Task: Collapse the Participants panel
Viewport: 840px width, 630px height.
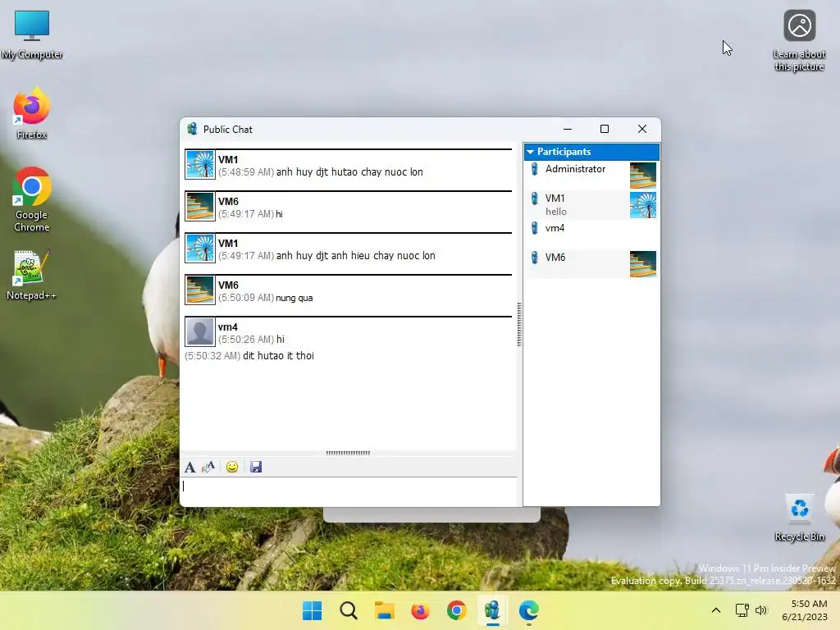Action: [x=531, y=152]
